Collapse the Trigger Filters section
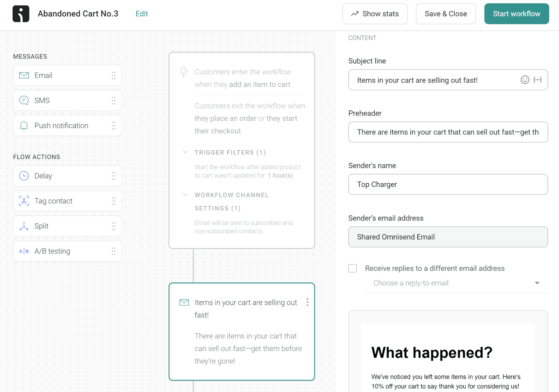Viewport: 559px width, 392px height. (x=185, y=152)
